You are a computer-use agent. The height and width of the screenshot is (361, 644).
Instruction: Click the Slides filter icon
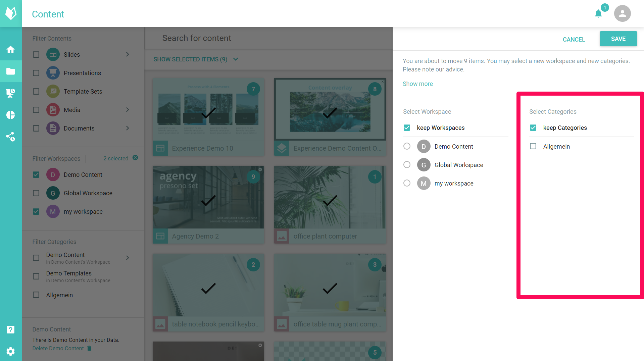point(53,54)
